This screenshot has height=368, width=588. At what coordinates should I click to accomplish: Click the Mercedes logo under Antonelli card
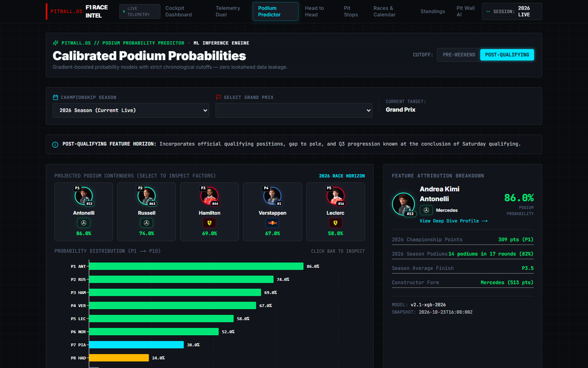pos(84,223)
